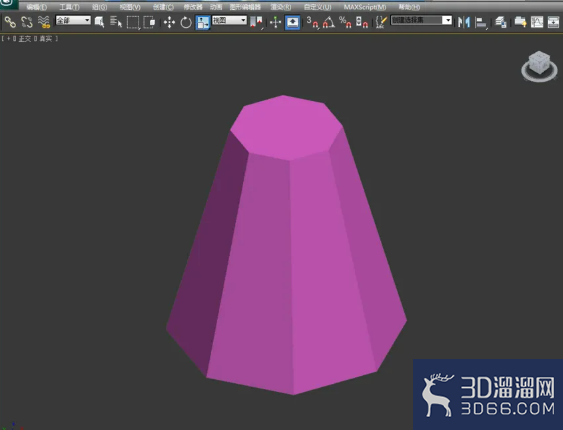Open the Select by Name tool
Screen dimensions: 563x430
click(116, 22)
